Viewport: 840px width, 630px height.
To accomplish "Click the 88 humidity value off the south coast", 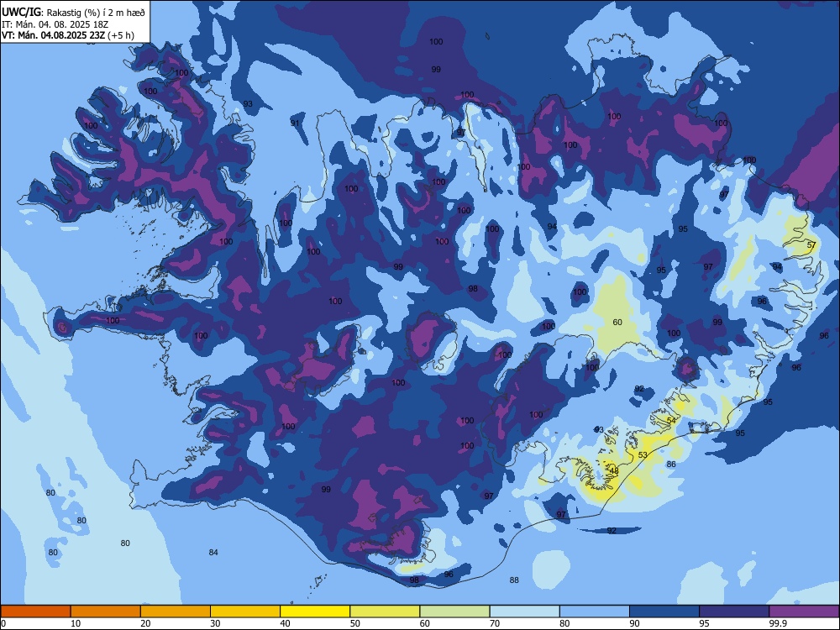I will pos(514,580).
